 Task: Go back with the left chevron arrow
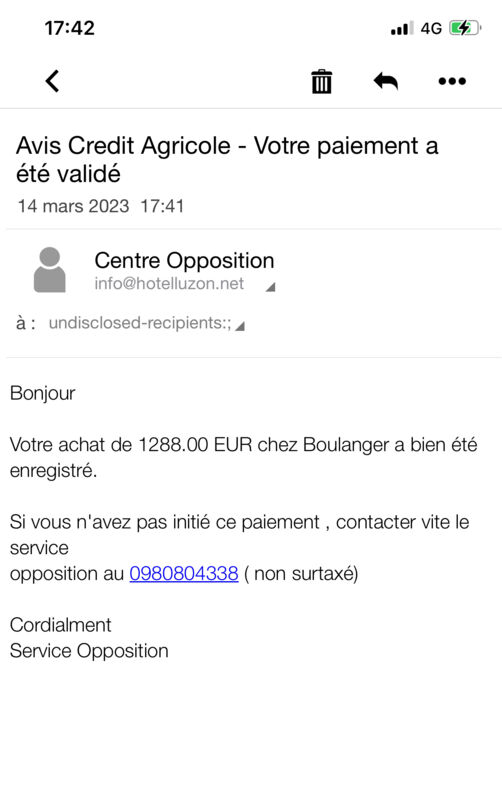pos(53,81)
